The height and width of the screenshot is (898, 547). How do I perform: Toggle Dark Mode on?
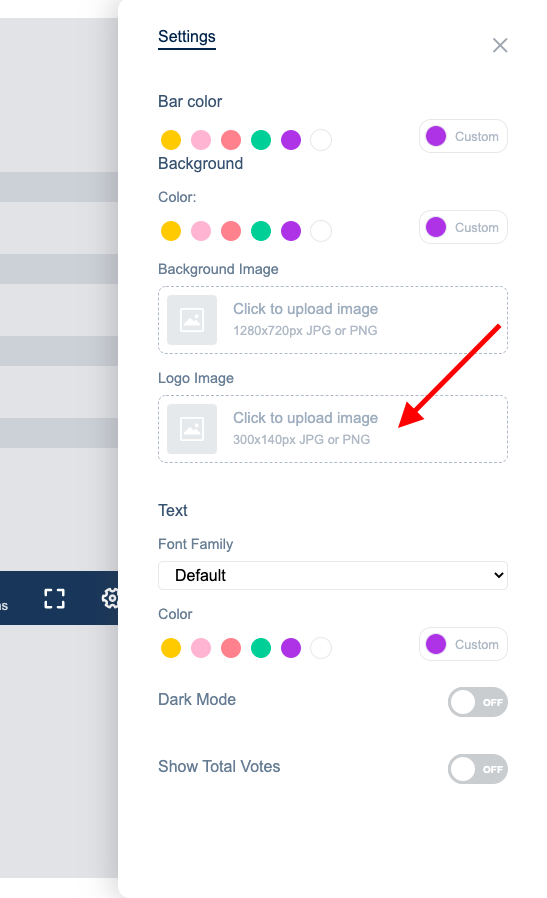(478, 702)
